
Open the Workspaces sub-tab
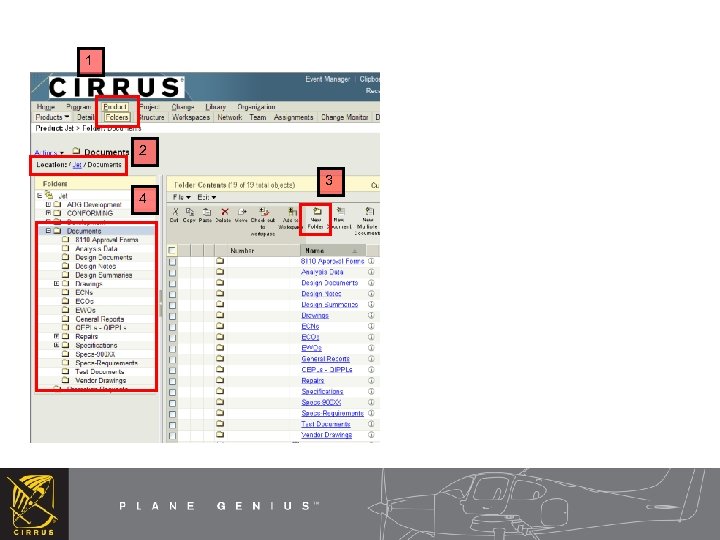click(191, 118)
